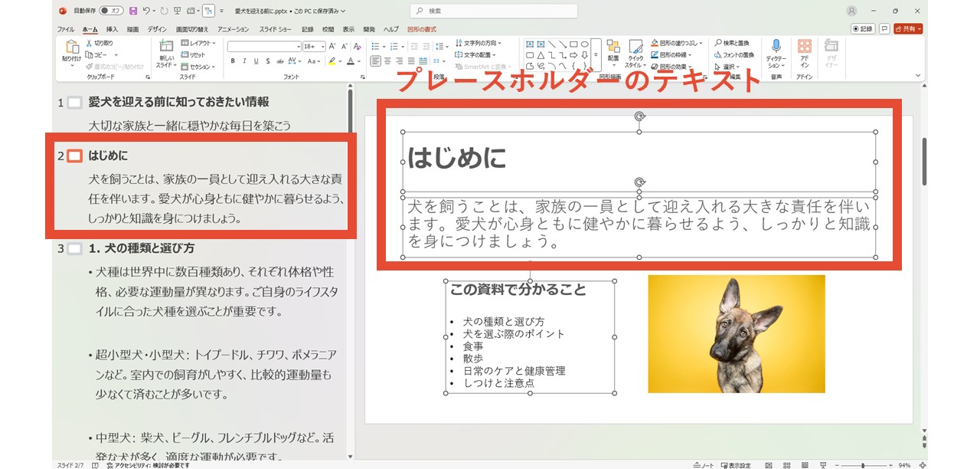
Task: Select the German shepherd dog picture
Action: [737, 334]
